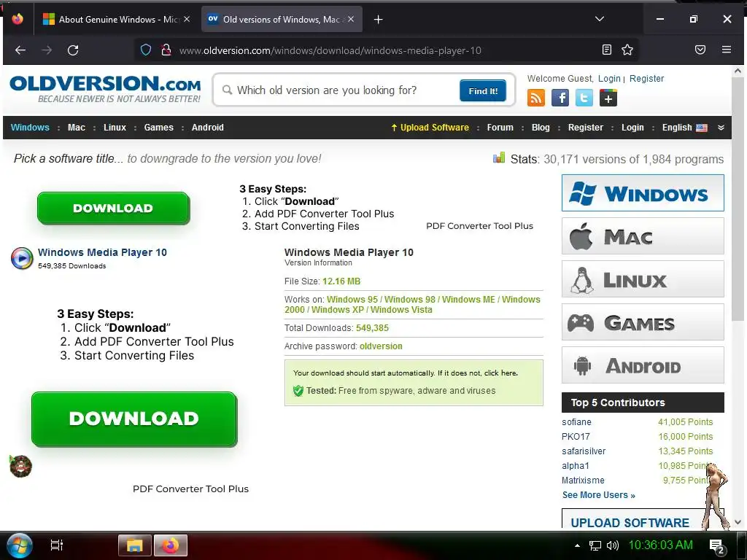Select the Windows sidebar category button

(643, 192)
